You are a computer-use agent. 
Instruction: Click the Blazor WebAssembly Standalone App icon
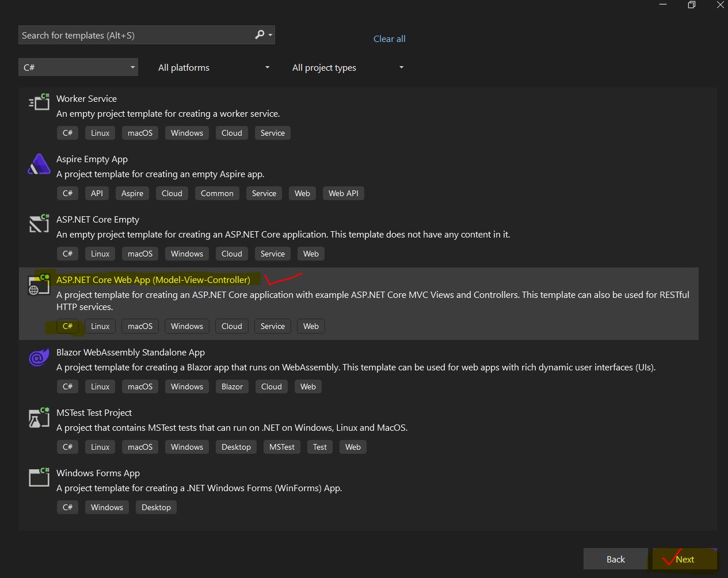[39, 357]
